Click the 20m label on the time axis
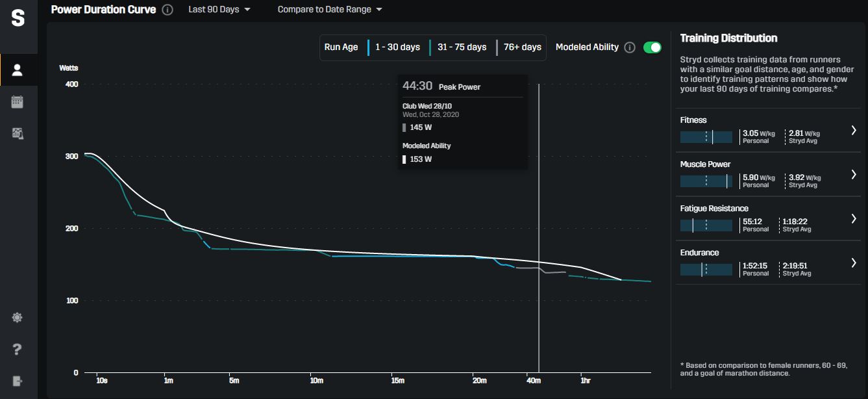868x399 pixels. (x=480, y=381)
